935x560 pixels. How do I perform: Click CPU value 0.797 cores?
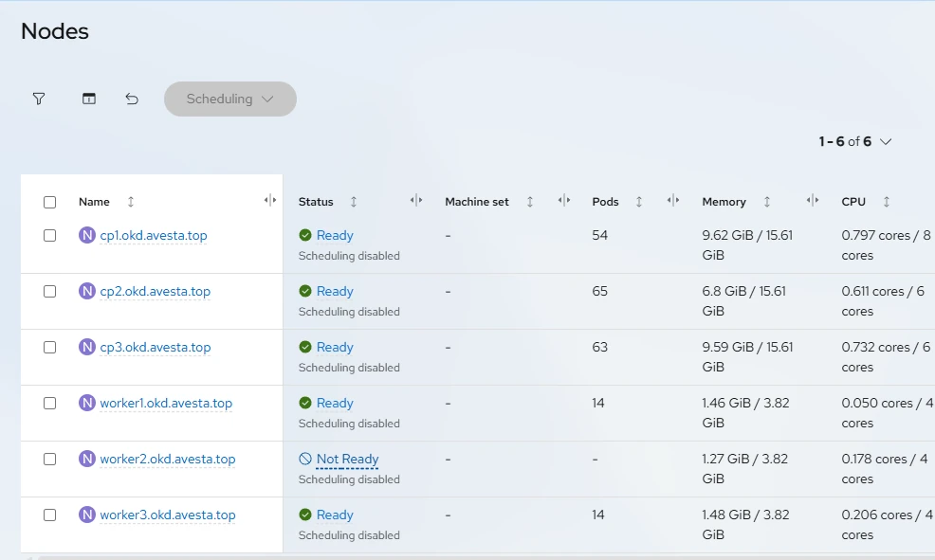click(x=886, y=244)
